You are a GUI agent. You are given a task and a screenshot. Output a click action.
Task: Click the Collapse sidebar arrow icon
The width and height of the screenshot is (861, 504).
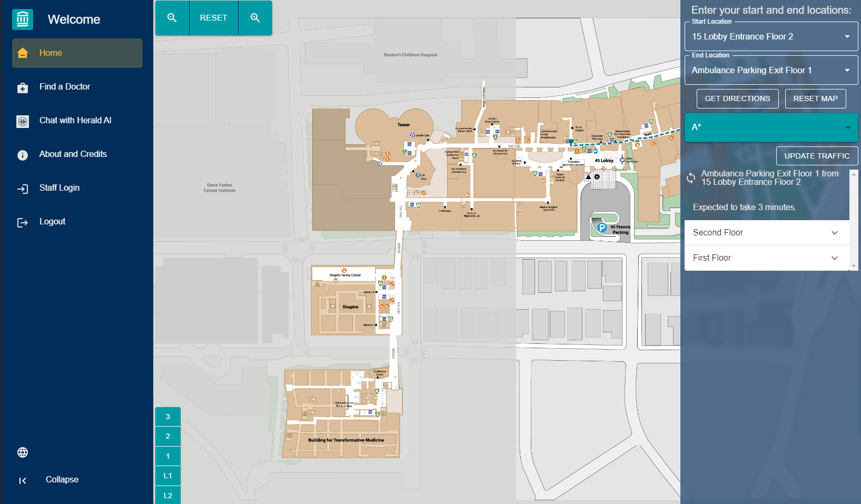tap(23, 480)
